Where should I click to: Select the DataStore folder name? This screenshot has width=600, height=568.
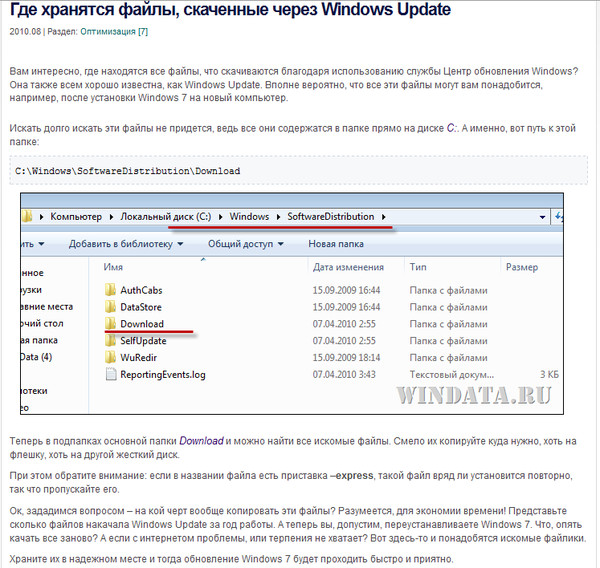[141, 307]
